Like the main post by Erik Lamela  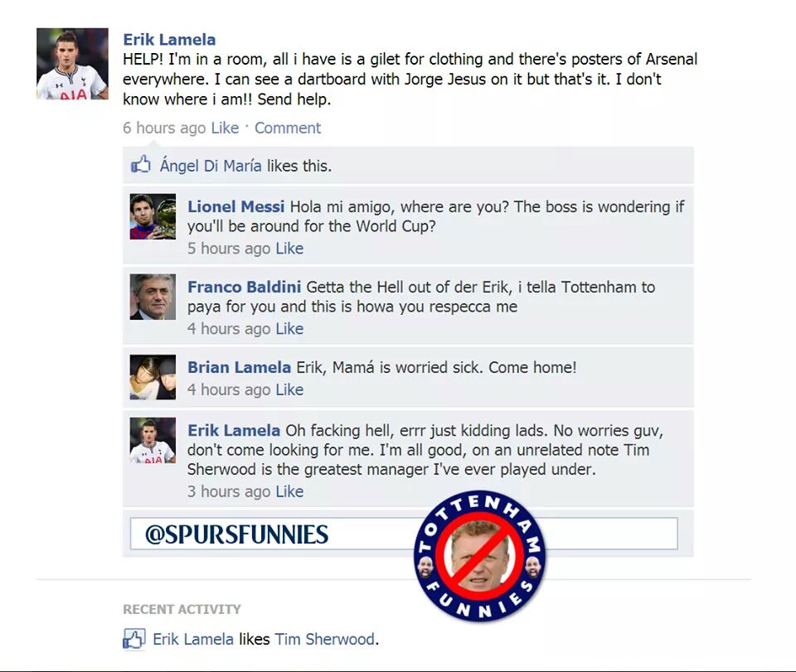(225, 128)
